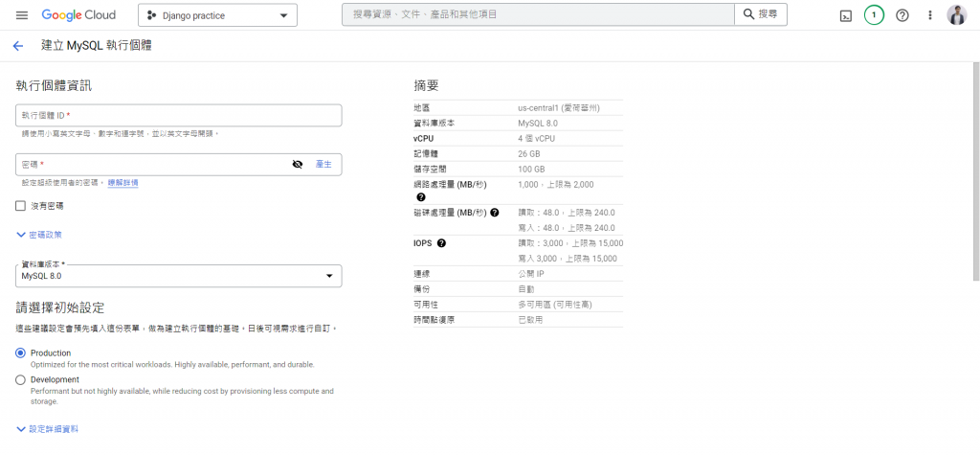
Task: Select the Production radio button
Action: click(21, 353)
